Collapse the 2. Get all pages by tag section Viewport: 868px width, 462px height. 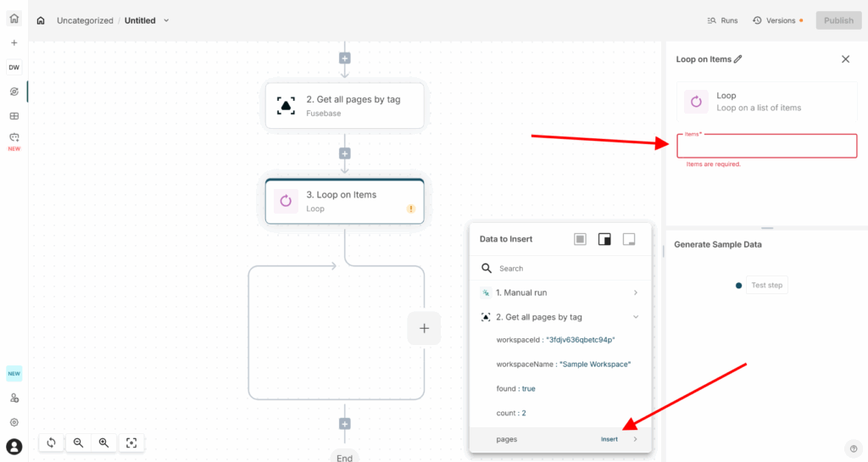click(636, 317)
